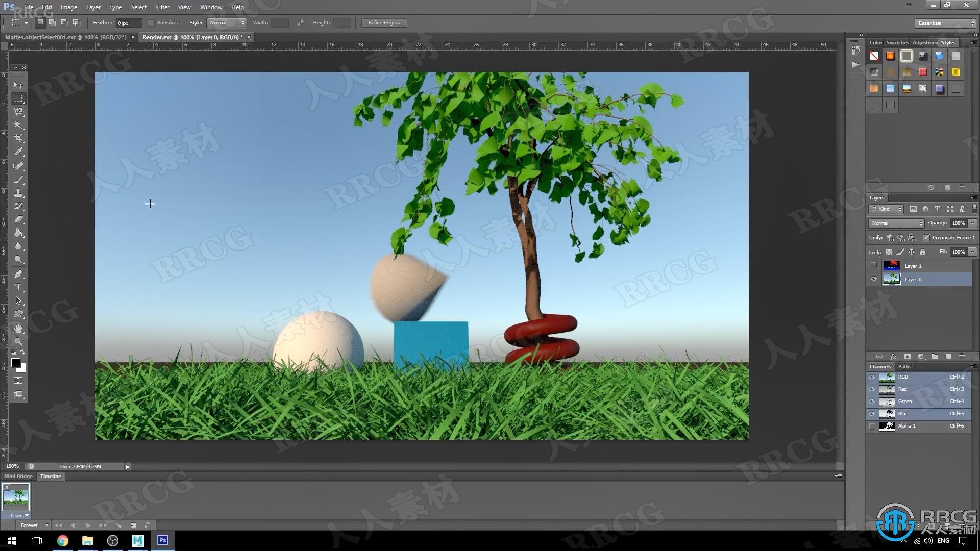Select the Clone Stamp tool

pyautogui.click(x=18, y=192)
